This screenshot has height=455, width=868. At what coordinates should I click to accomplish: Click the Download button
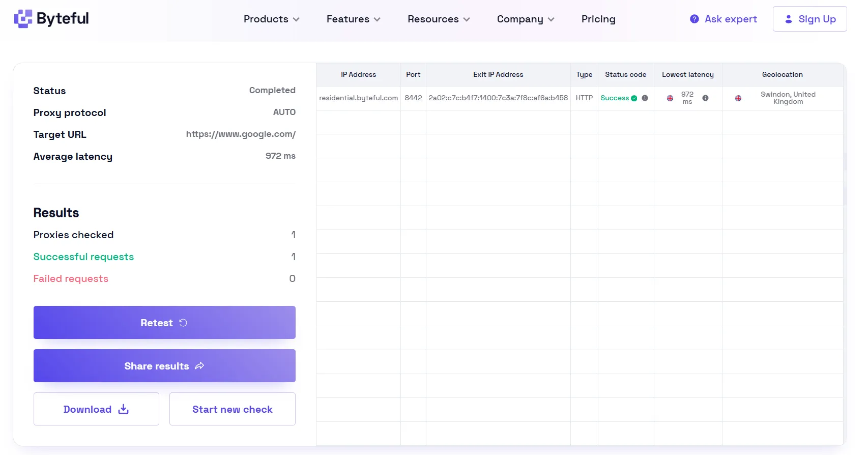click(x=96, y=409)
